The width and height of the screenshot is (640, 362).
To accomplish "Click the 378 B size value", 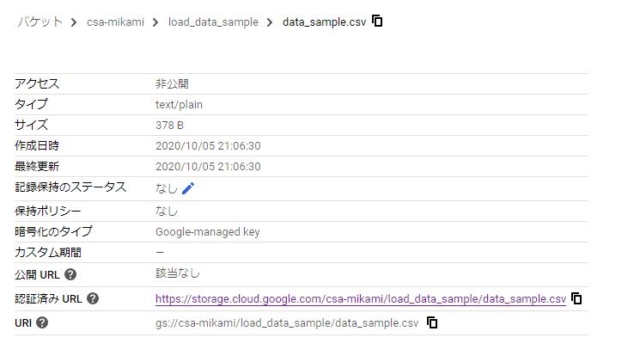I will (x=169, y=125).
